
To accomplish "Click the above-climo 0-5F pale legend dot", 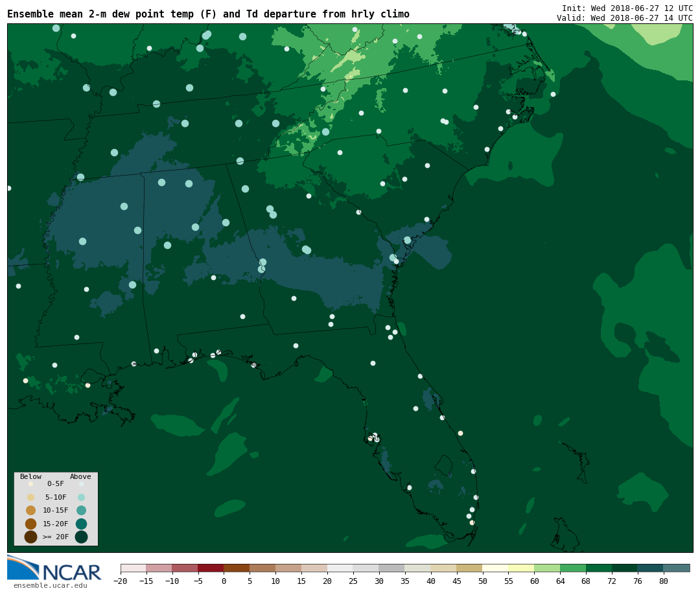I will coord(81,483).
